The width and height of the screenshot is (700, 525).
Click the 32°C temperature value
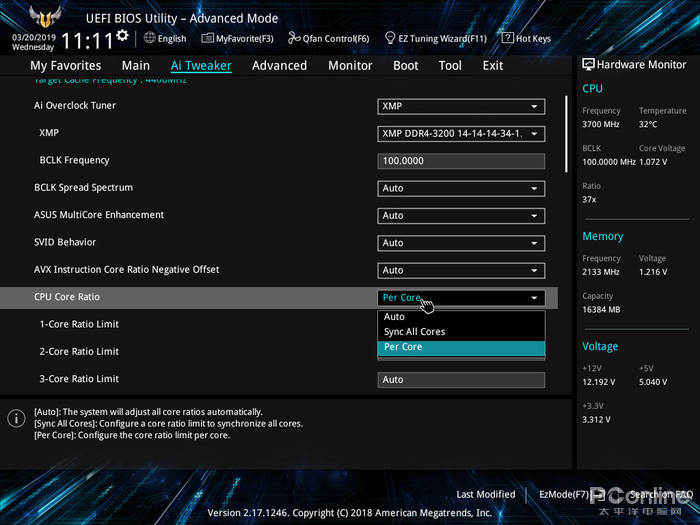648,124
